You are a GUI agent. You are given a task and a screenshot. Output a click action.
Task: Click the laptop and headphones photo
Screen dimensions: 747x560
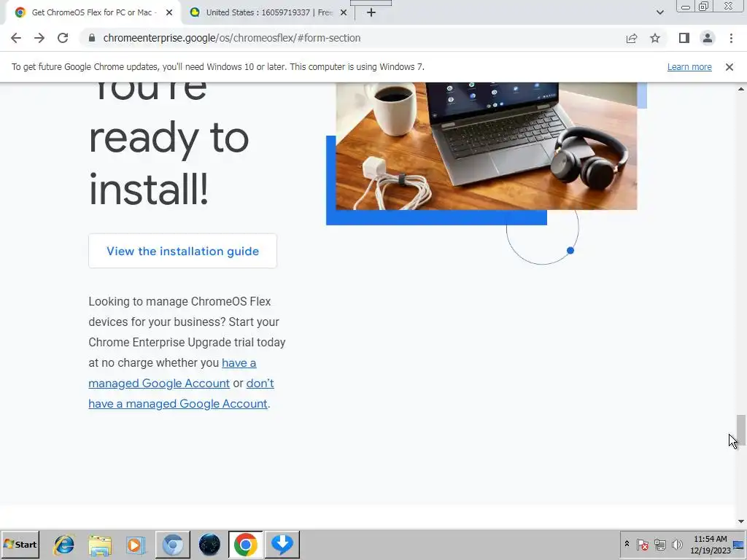tap(487, 146)
